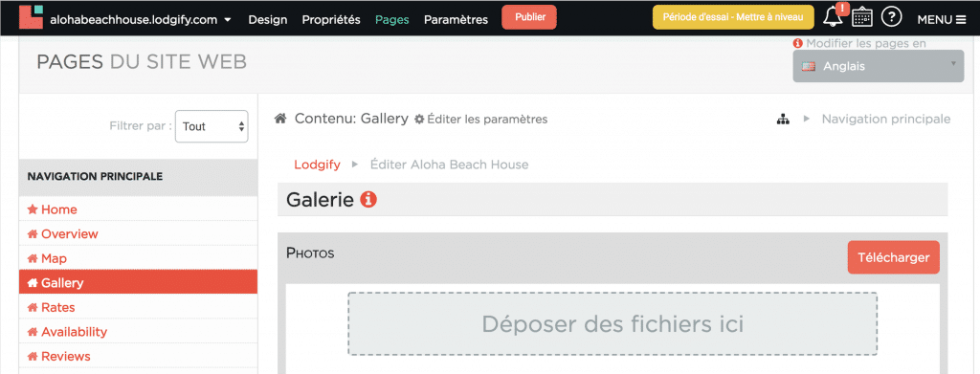
Task: Click the Télécharger button
Action: tap(893, 257)
